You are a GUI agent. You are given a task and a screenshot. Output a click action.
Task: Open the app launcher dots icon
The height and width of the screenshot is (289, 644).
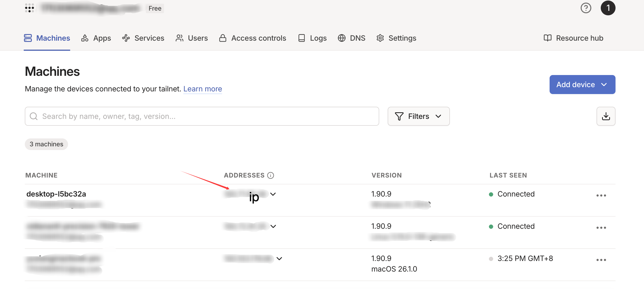point(30,8)
